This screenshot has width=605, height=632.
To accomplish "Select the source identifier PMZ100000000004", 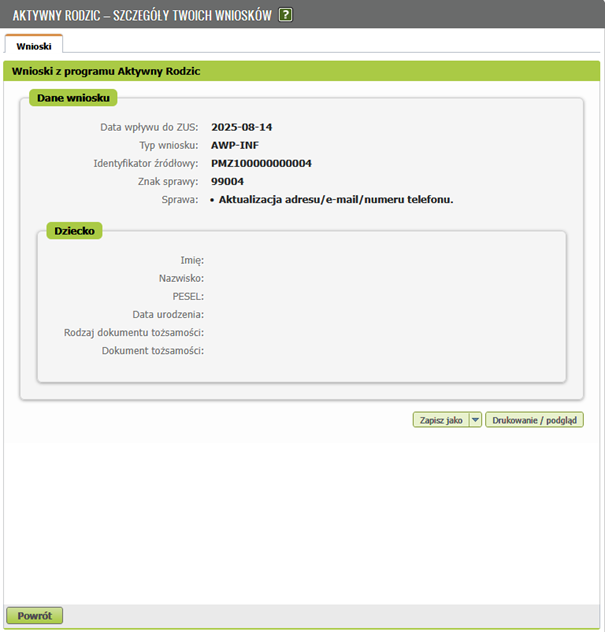I will click(x=261, y=163).
